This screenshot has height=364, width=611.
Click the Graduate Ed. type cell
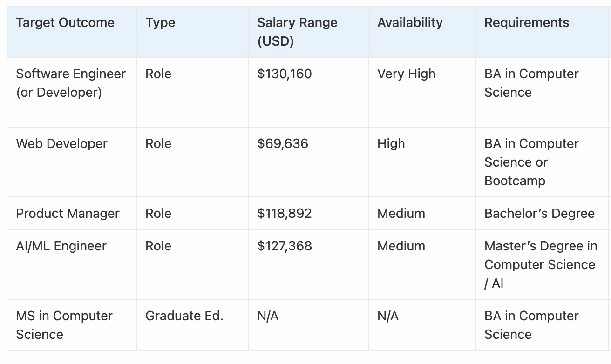coord(192,325)
